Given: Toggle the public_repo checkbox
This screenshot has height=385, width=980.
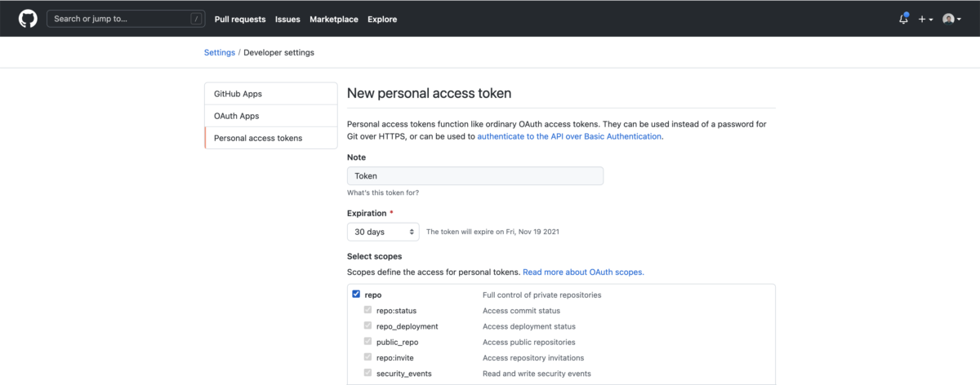Looking at the screenshot, I should [368, 342].
